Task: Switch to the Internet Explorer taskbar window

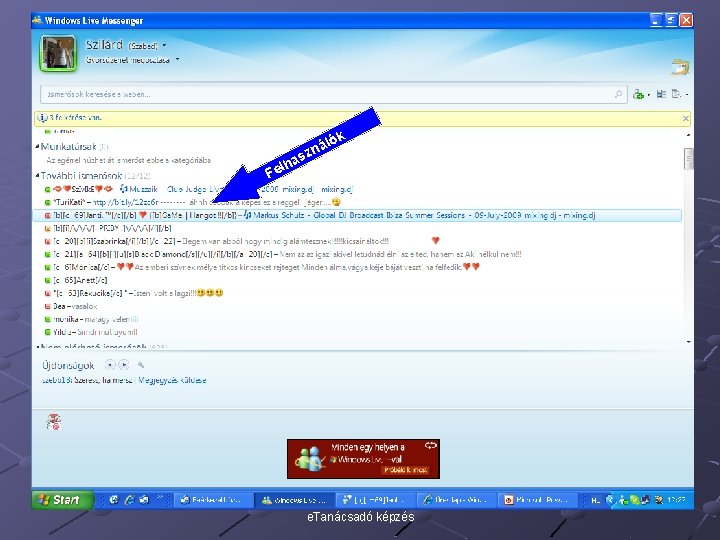Action: [457, 500]
